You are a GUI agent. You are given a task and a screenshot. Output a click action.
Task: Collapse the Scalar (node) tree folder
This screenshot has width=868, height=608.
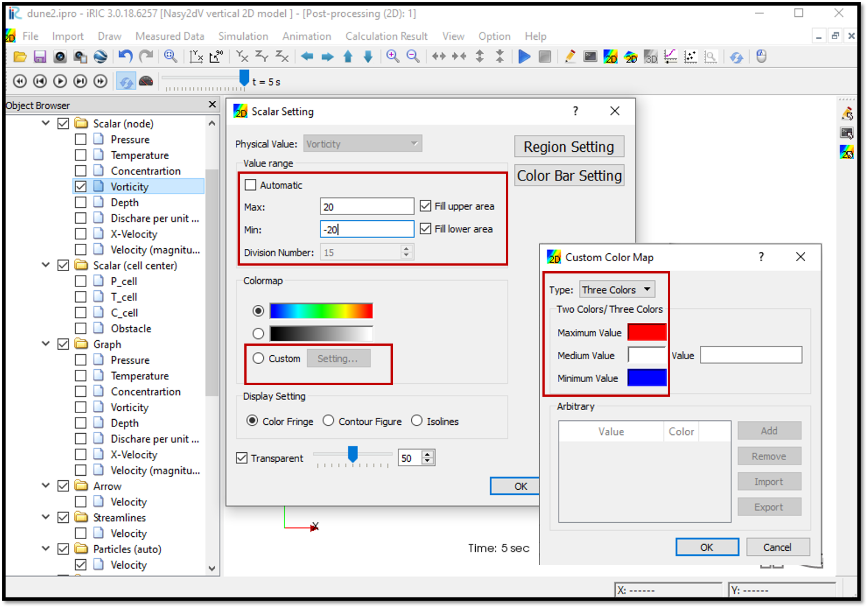coord(46,123)
